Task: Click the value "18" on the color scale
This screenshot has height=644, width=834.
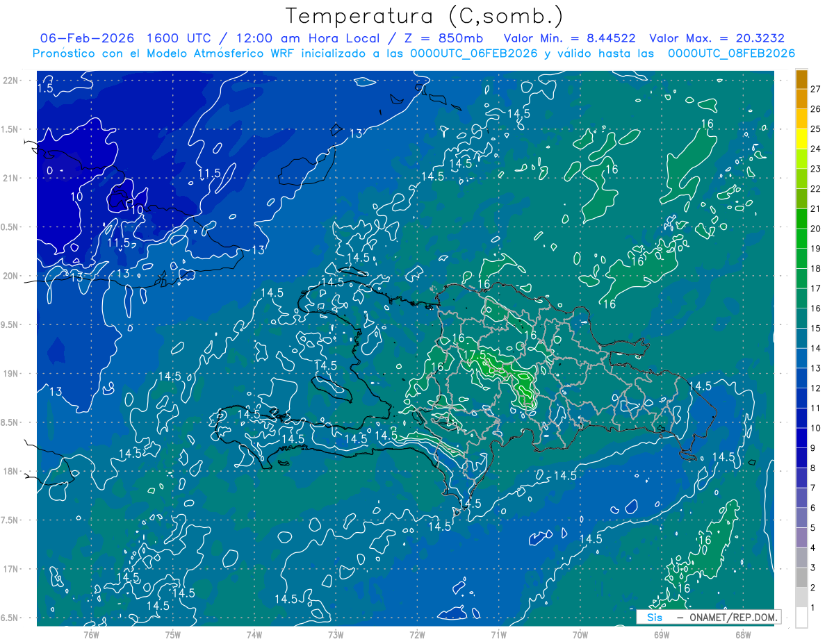Action: [x=816, y=268]
